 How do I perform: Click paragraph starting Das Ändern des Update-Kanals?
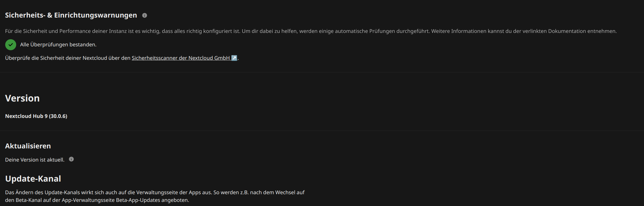click(155, 196)
